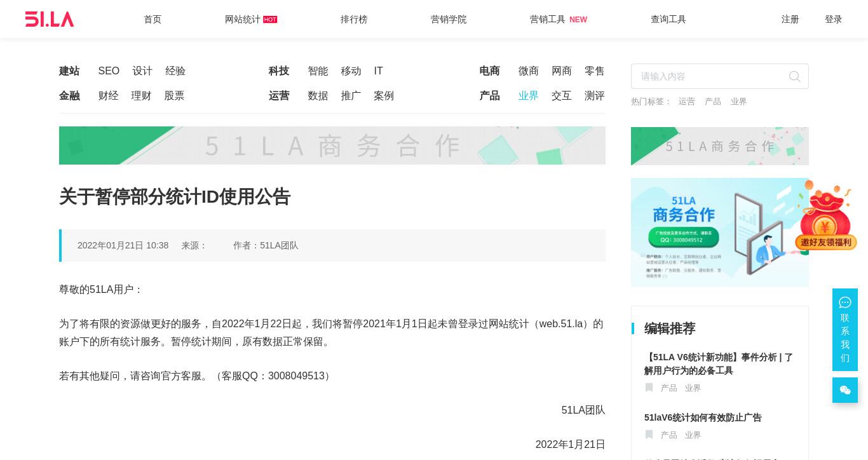Select the 推广 category
Image resolution: width=868 pixels, height=460 pixels.
[x=351, y=96]
